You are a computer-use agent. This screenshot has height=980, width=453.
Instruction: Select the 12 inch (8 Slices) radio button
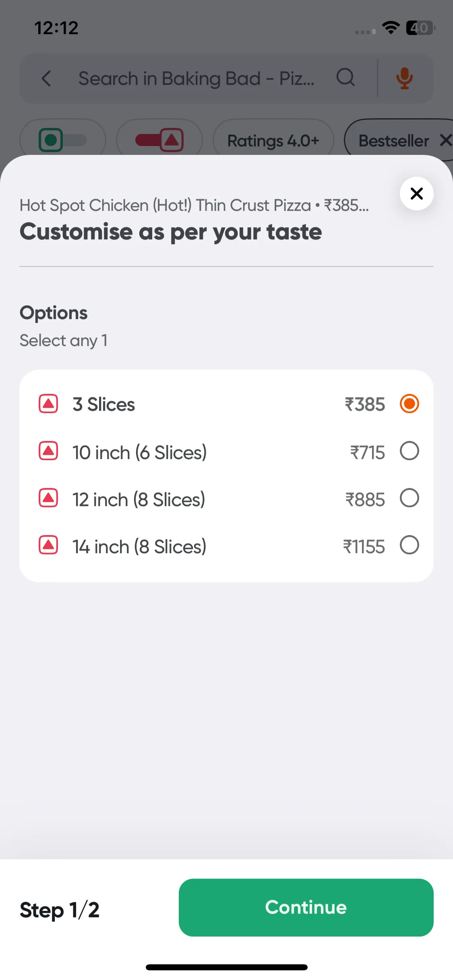pos(410,498)
